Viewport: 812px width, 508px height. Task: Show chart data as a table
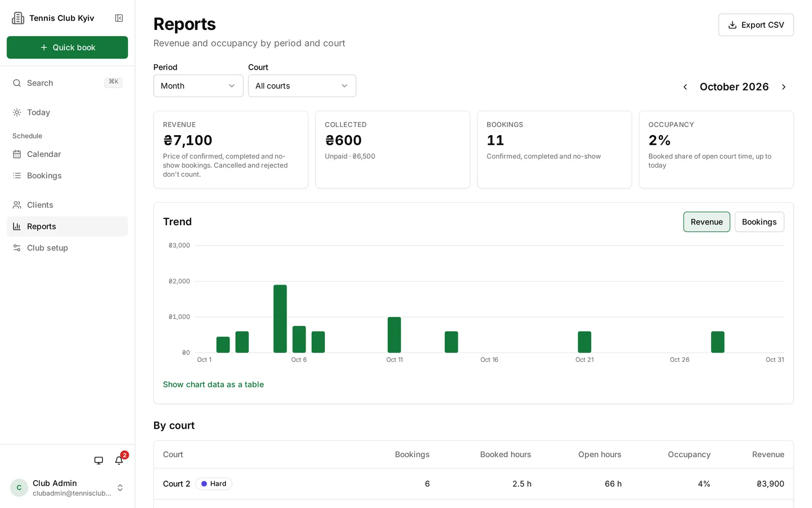coord(213,385)
